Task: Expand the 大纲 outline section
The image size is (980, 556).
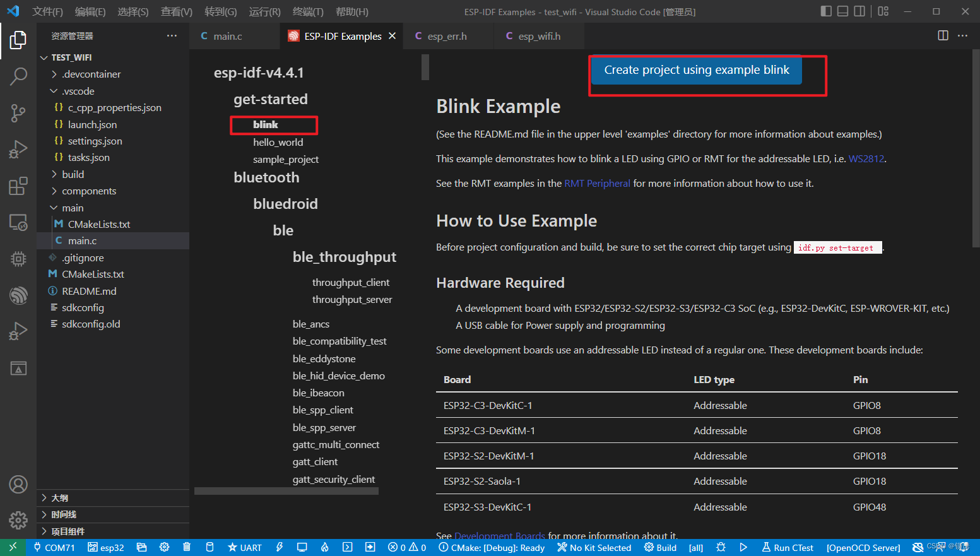Action: [x=113, y=498]
